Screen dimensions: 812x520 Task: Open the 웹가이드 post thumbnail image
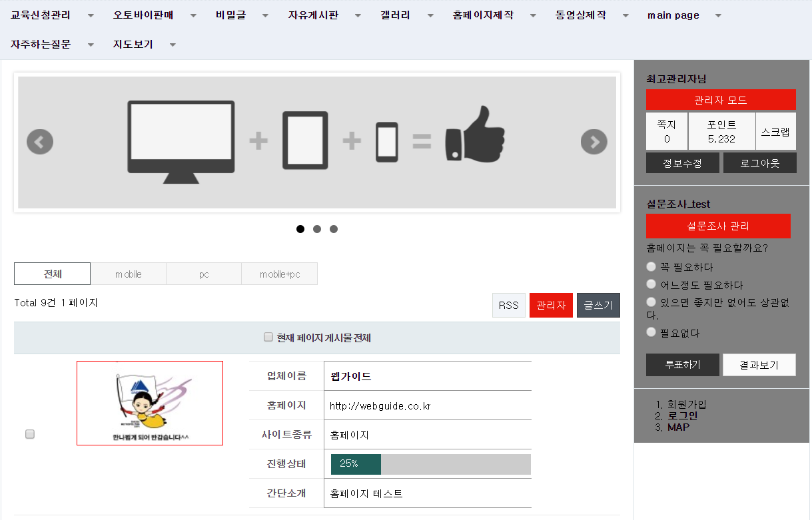150,403
